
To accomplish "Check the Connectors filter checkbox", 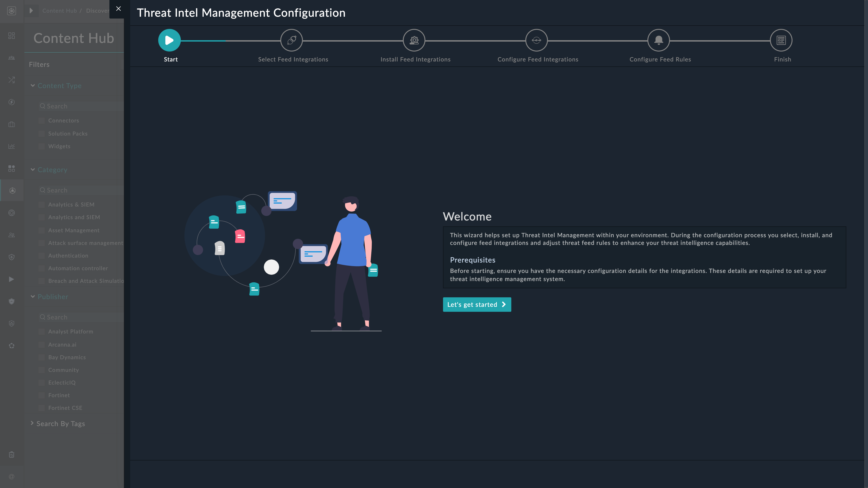I will pos(42,121).
